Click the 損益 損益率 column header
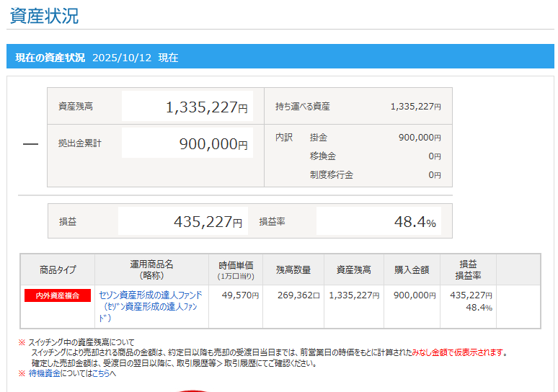558x392 pixels. [x=468, y=269]
